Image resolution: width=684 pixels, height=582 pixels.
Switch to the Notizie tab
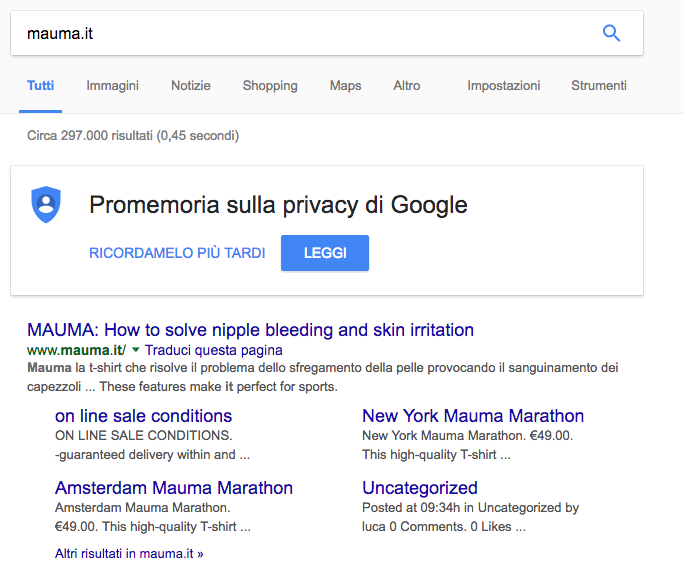tap(190, 86)
